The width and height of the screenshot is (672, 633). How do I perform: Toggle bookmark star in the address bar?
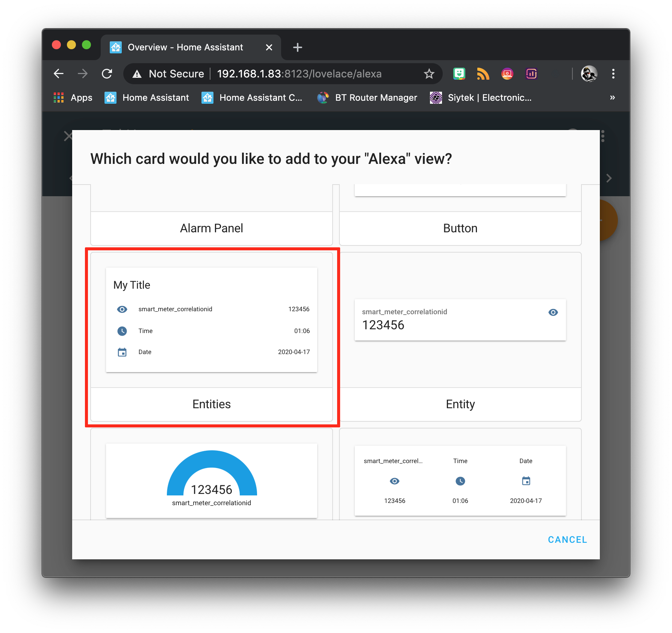tap(428, 74)
